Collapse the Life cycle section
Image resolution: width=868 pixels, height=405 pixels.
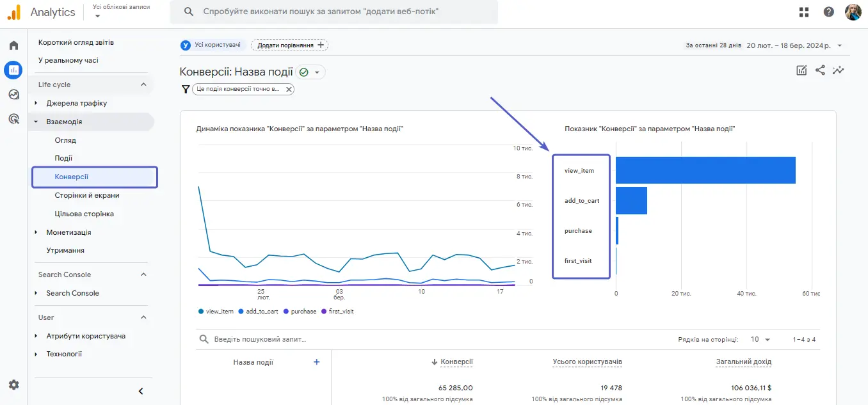pos(143,84)
